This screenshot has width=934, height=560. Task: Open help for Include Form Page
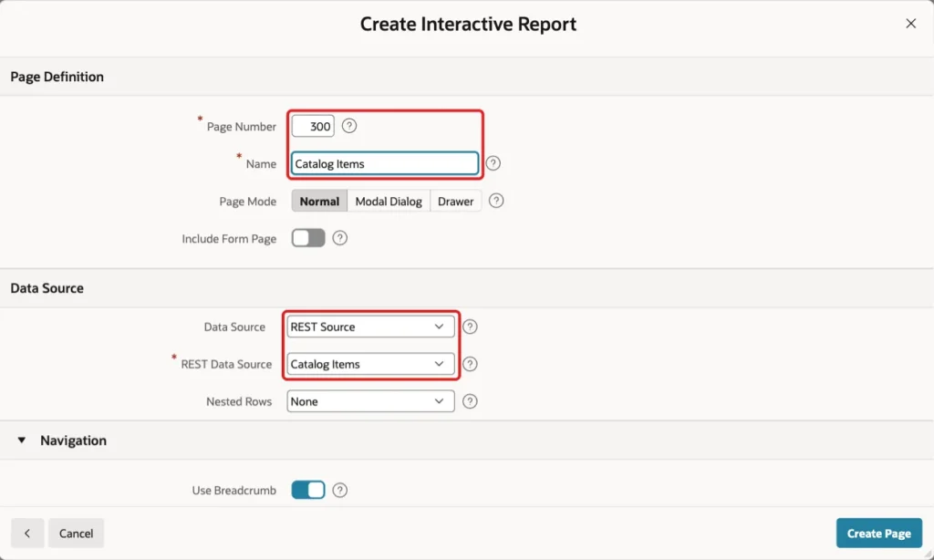click(339, 238)
